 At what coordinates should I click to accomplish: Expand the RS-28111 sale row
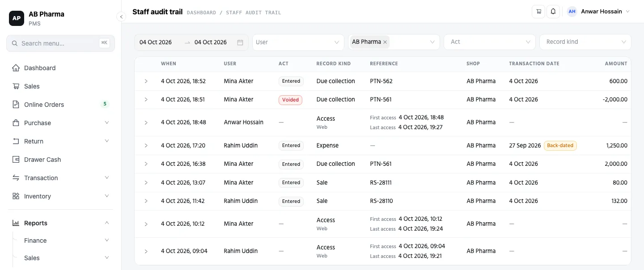tap(146, 183)
